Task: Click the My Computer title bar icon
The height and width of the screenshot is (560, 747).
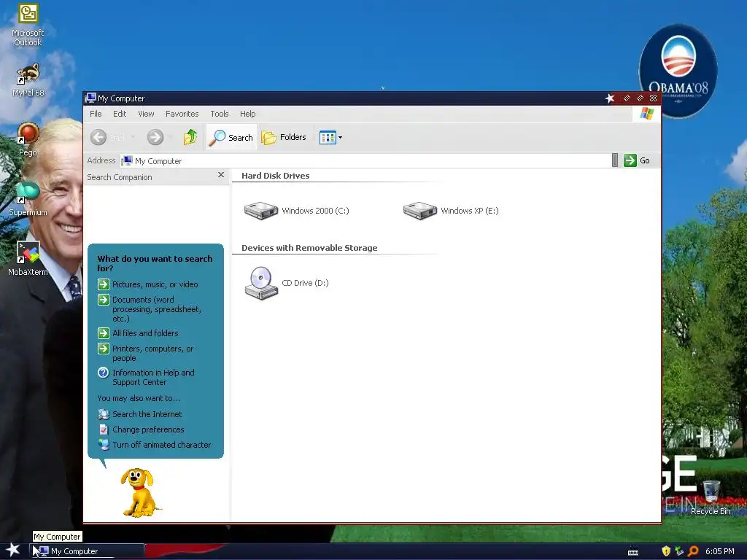Action: pyautogui.click(x=90, y=98)
